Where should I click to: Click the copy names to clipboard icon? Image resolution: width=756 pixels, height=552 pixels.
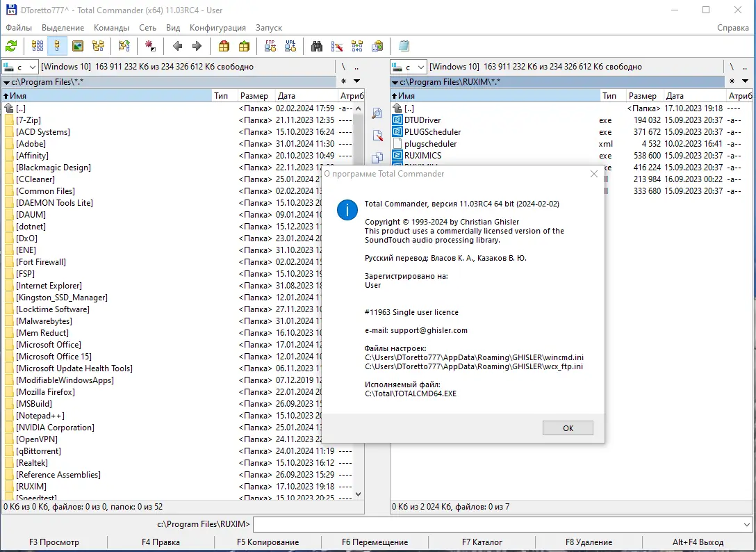[377, 46]
